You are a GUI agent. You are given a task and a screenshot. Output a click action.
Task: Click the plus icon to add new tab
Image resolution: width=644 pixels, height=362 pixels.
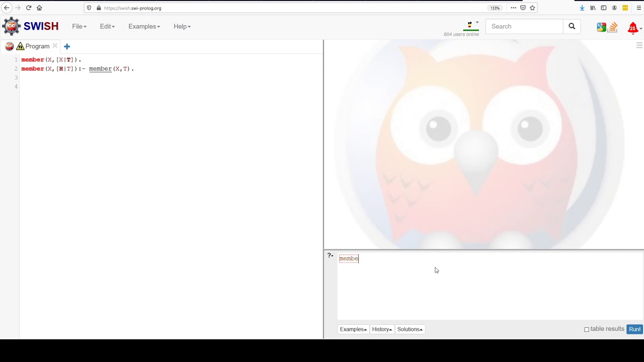coord(67,46)
